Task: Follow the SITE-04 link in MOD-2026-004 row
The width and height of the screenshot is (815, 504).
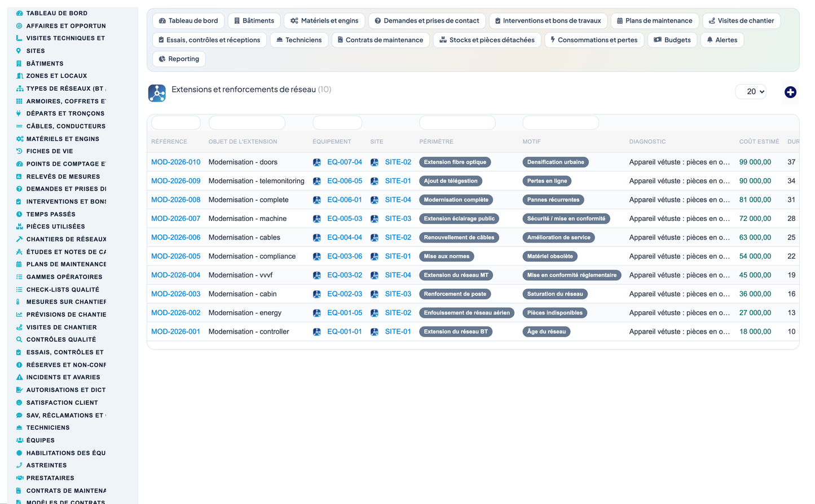Action: (398, 275)
